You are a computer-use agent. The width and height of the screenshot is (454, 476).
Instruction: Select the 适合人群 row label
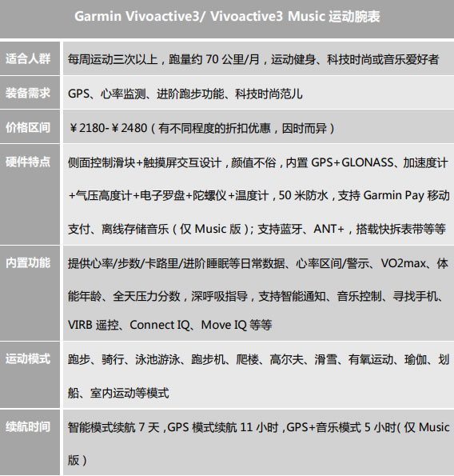pyautogui.click(x=28, y=58)
